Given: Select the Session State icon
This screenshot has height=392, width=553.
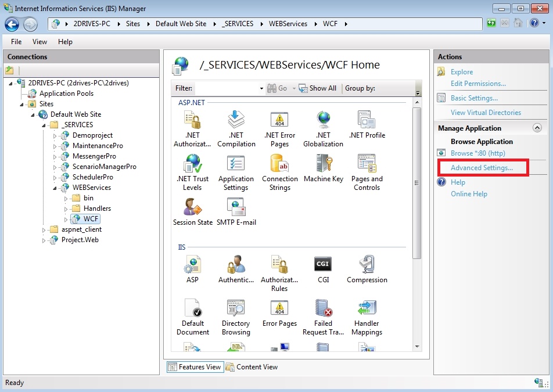Looking at the screenshot, I should (192, 208).
